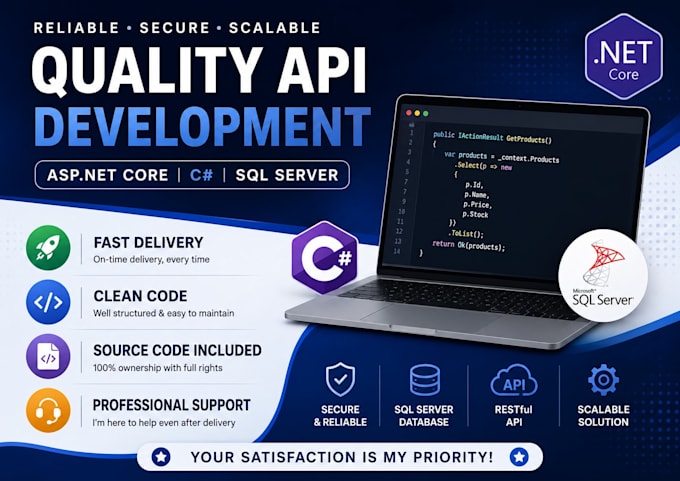Click the 'SCALABLE SOLUTION' label
This screenshot has width=680, height=481.
point(603,416)
